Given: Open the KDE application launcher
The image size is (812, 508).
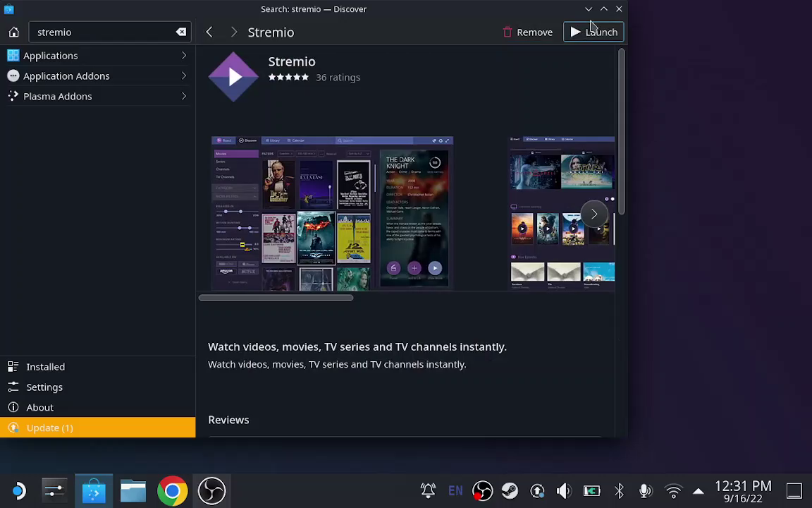Looking at the screenshot, I should pyautogui.click(x=18, y=490).
